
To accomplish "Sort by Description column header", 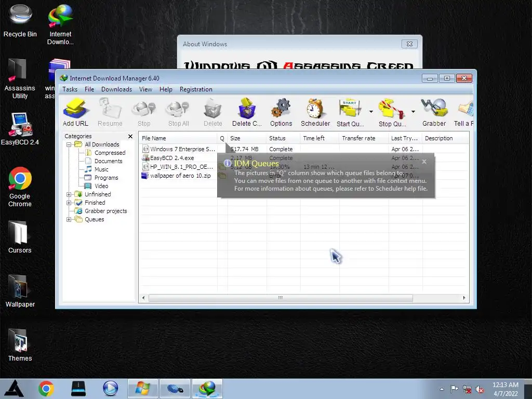I will (x=445, y=138).
